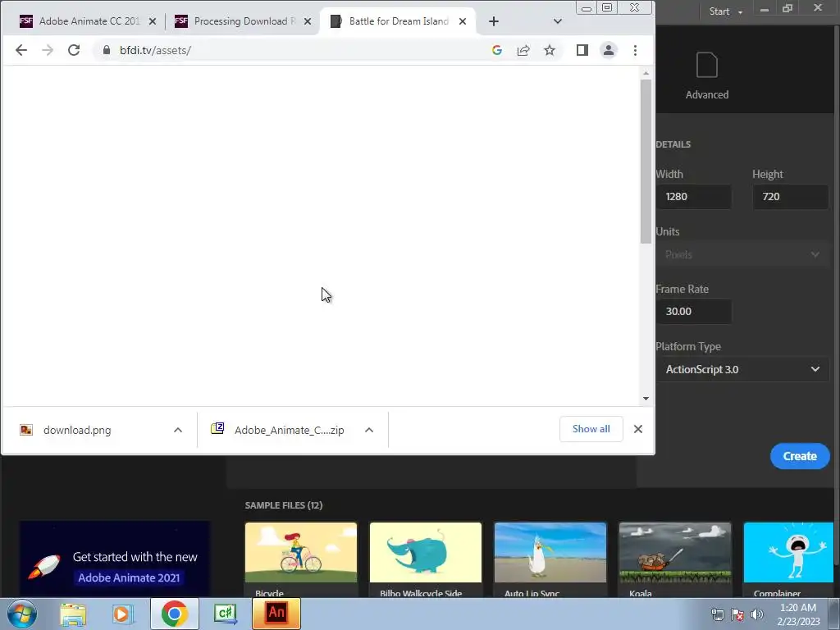Open Chrome profile avatar
Screen dimensions: 840x630
(x=609, y=50)
